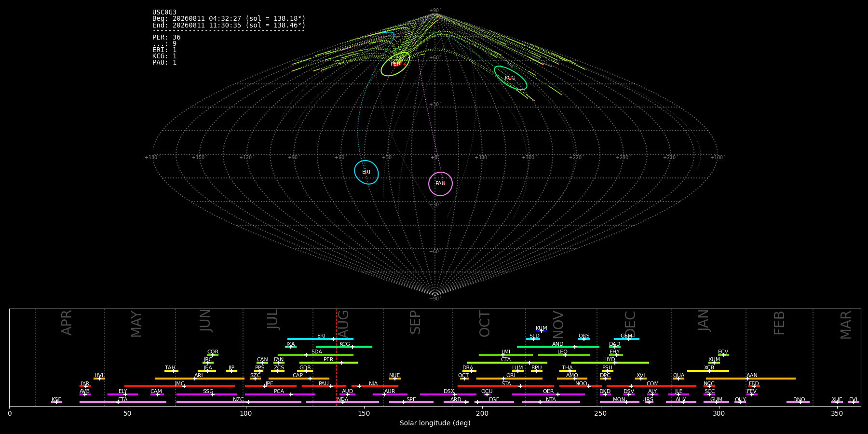868x434 pixels.
Task: Select the cyan ERI radiant circle
Action: [366, 172]
